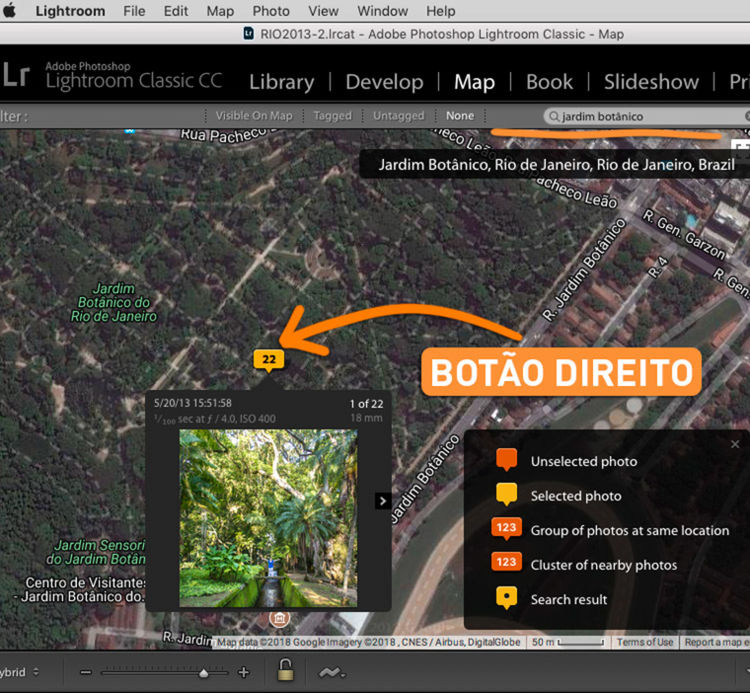Close the map key overlay
Image resolution: width=750 pixels, height=693 pixels.
pos(735,444)
